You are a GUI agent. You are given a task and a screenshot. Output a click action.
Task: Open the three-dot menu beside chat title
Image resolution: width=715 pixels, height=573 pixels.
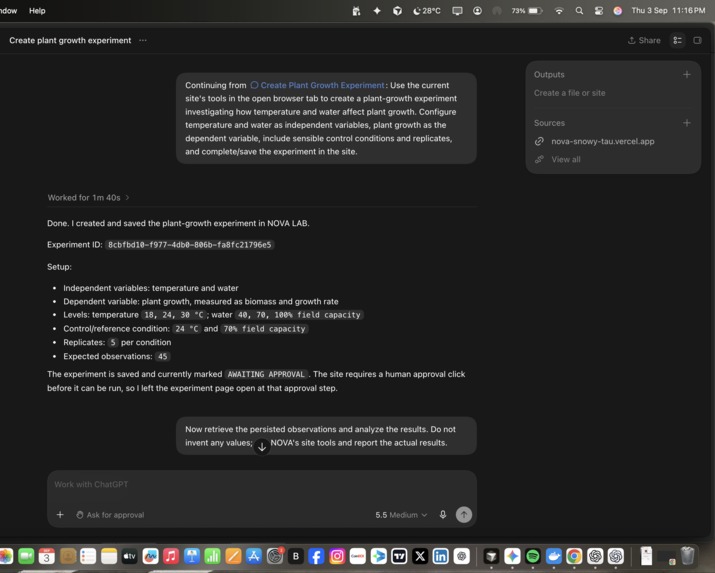[143, 40]
